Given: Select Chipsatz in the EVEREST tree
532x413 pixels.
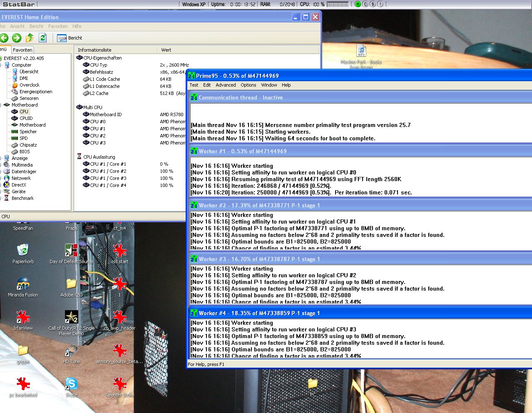Looking at the screenshot, I should click(x=28, y=145).
